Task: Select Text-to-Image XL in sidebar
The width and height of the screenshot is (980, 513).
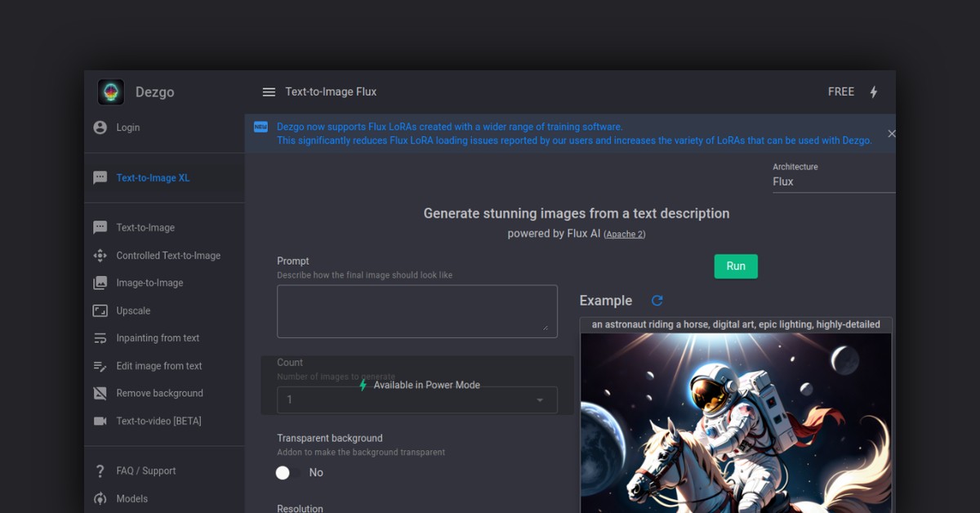Action: pos(153,178)
